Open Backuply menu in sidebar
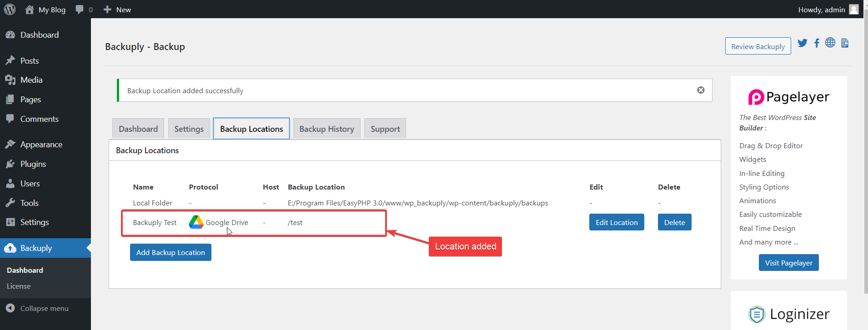This screenshot has width=868, height=330. click(x=45, y=248)
